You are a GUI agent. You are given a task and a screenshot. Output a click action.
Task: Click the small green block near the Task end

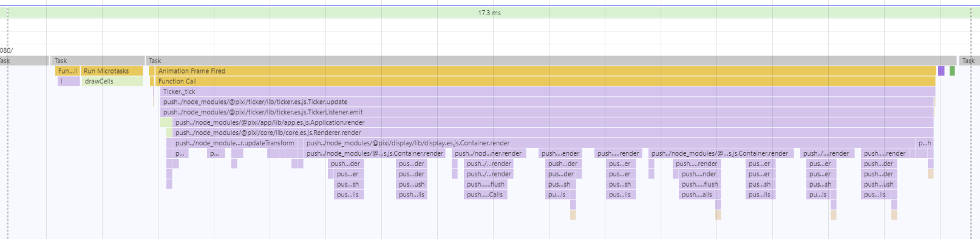(952, 71)
